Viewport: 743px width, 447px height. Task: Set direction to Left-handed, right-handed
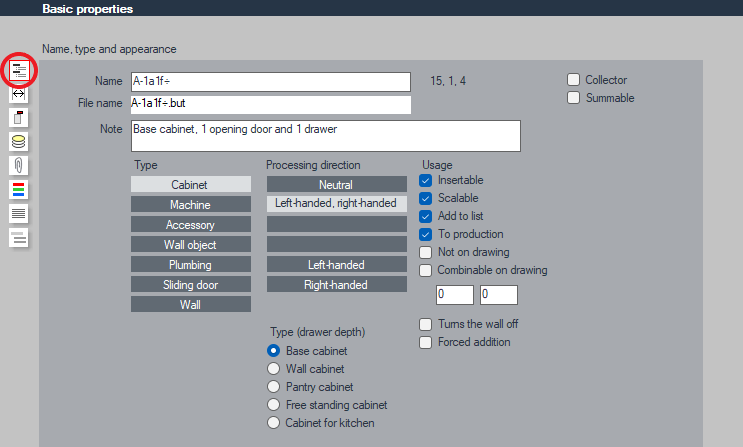pos(336,204)
